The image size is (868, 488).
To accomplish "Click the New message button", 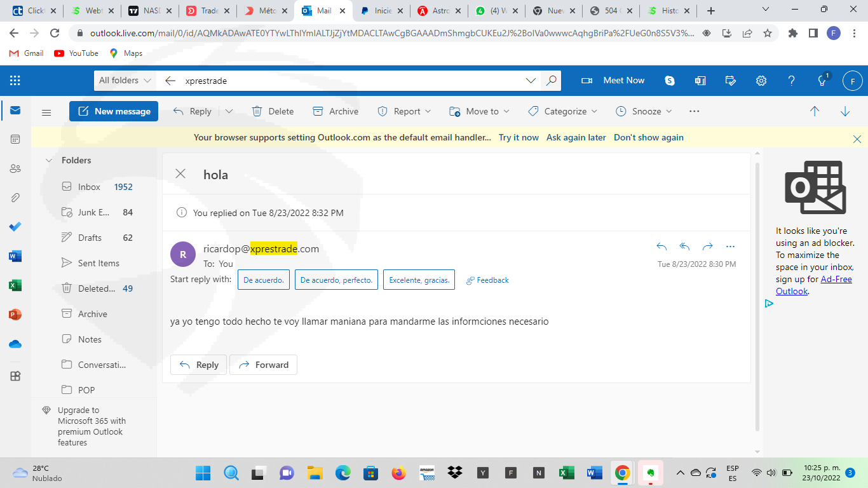I will pyautogui.click(x=114, y=112).
